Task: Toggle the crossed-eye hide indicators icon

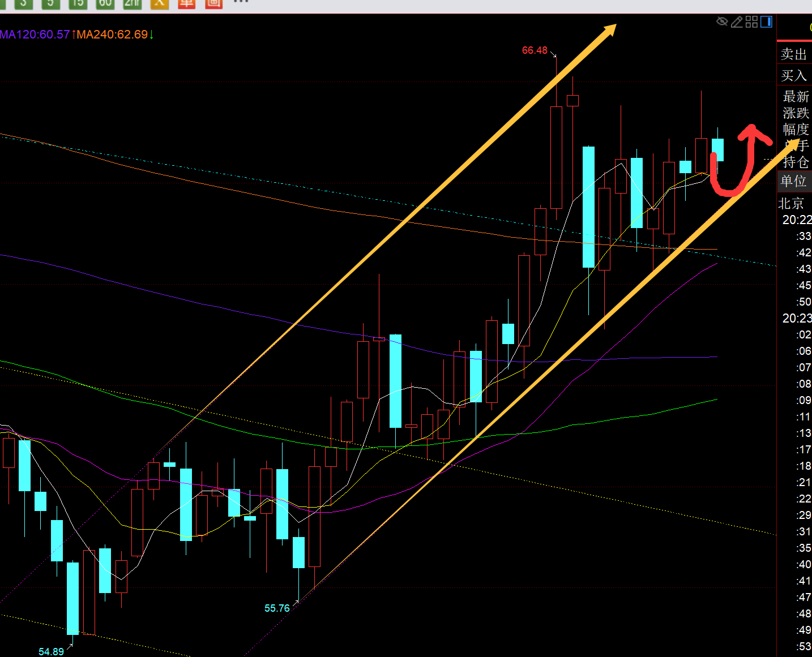Action: point(722,22)
